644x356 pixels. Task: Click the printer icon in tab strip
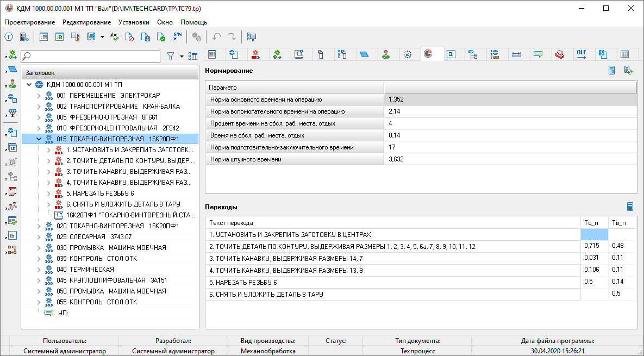pyautogui.click(x=559, y=54)
